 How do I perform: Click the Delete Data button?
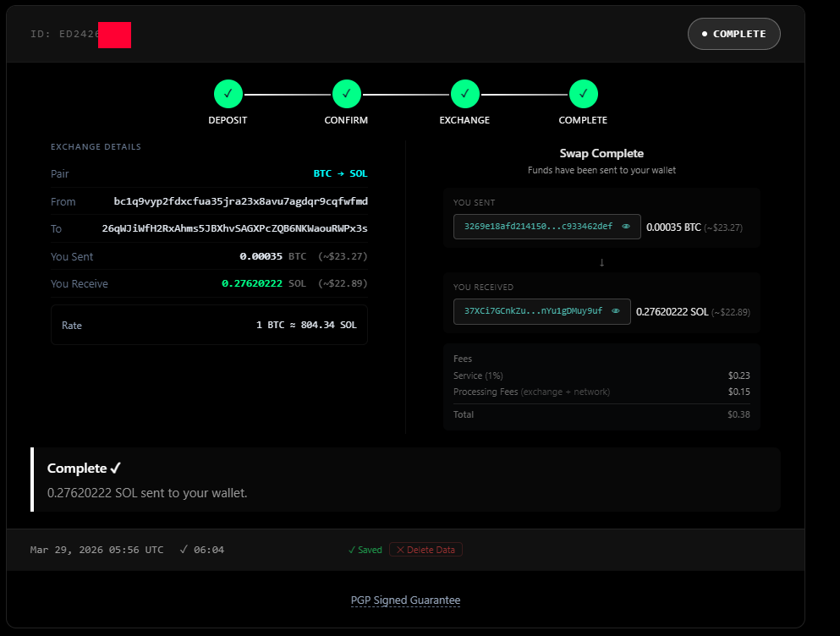click(425, 550)
